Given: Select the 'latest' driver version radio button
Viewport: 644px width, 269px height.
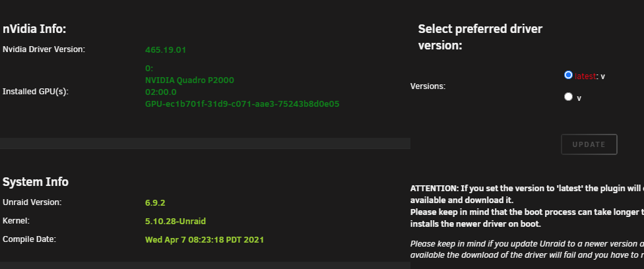Looking at the screenshot, I should coord(568,75).
